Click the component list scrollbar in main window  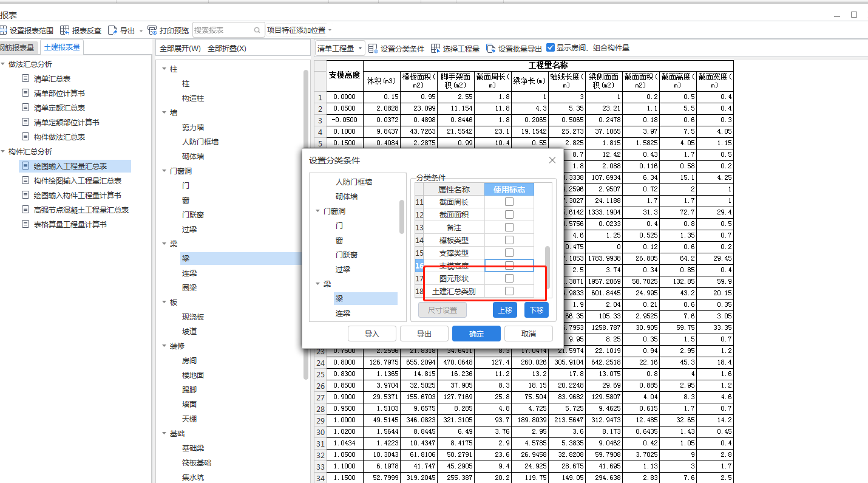[x=306, y=224]
